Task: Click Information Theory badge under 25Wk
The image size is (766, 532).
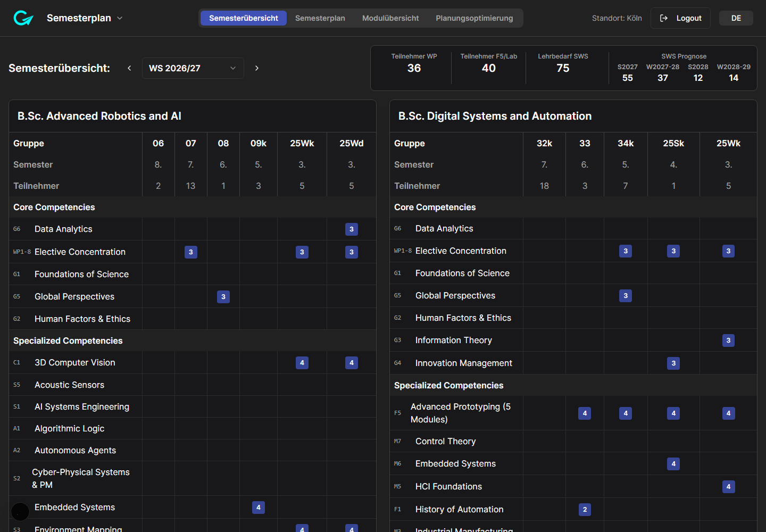Action: click(x=729, y=340)
